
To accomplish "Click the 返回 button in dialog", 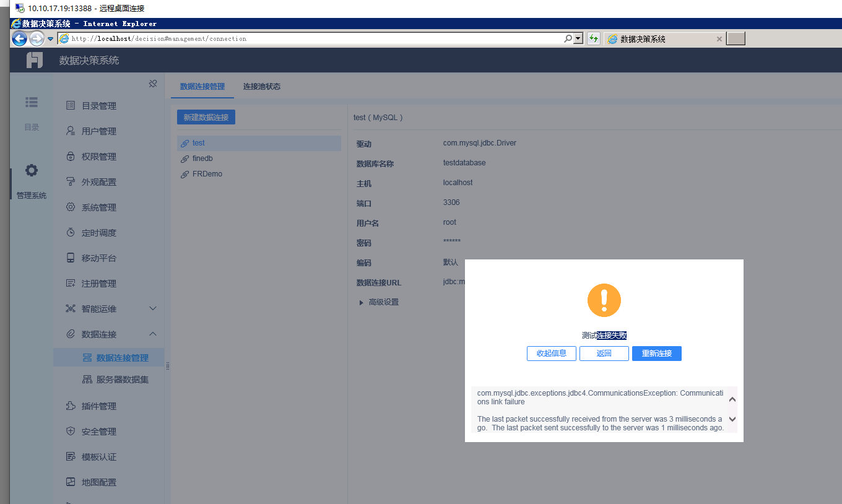I will 604,354.
